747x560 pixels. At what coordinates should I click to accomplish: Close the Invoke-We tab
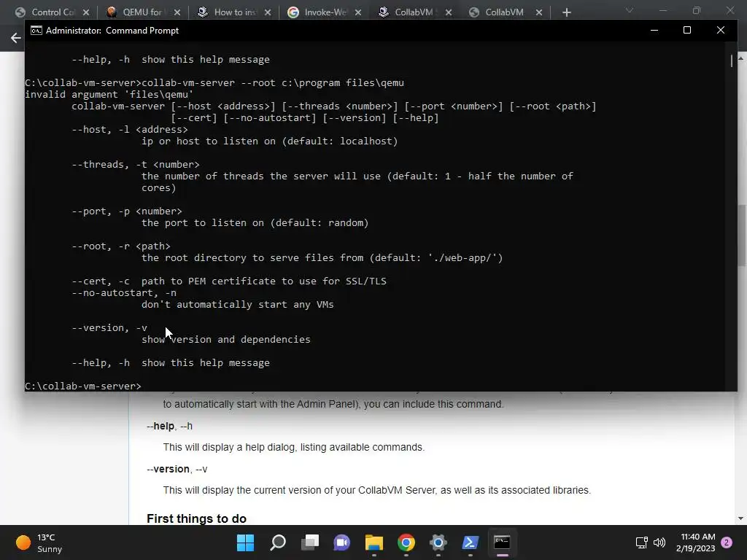pyautogui.click(x=357, y=12)
